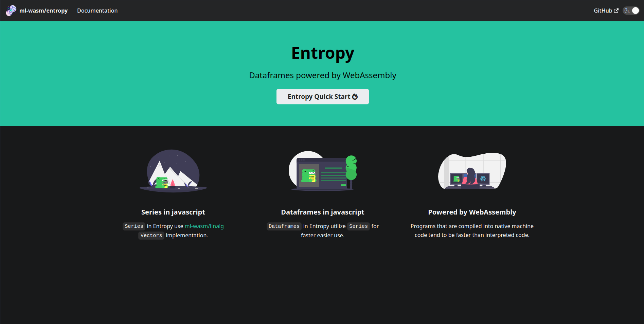
Task: Click 'Dataframes powered by WebAssembly' tagline
Action: click(323, 75)
